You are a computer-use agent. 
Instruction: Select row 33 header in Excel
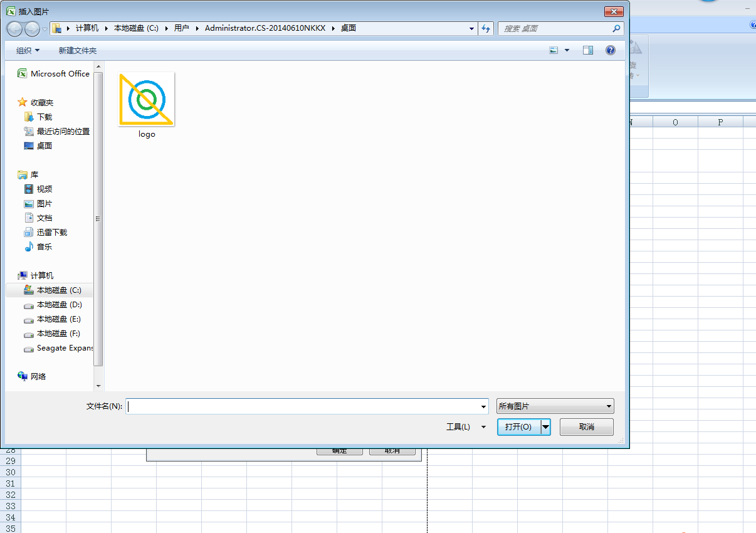pos(10,506)
